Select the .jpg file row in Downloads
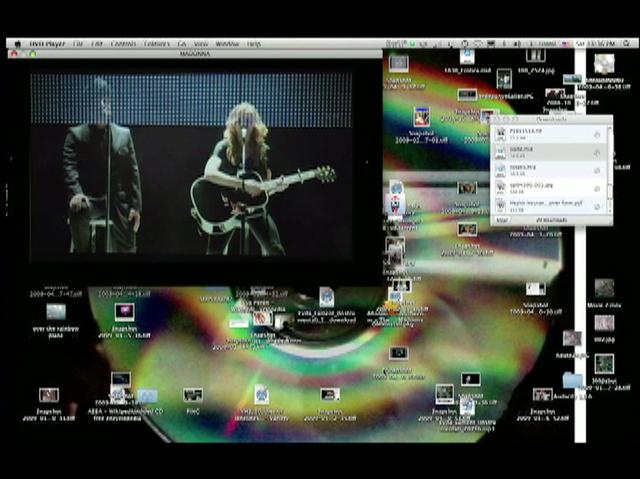 [549, 188]
